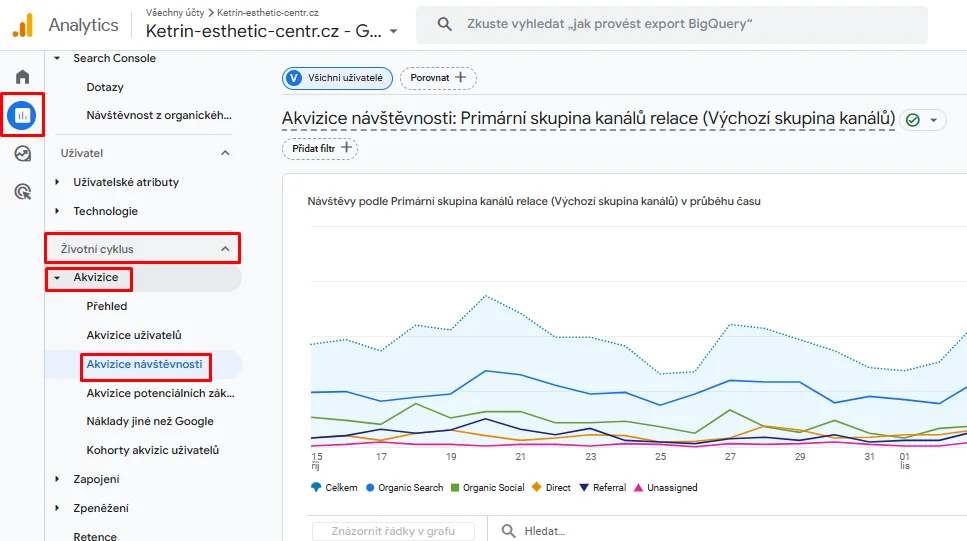Click the Hledat table search field

click(x=545, y=531)
